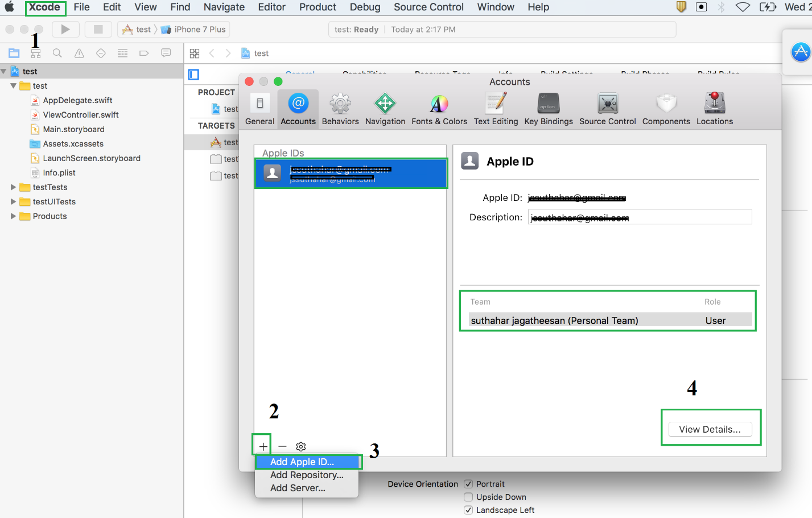Expand the testUITests folder
Screen dimensions: 812x518
point(13,202)
